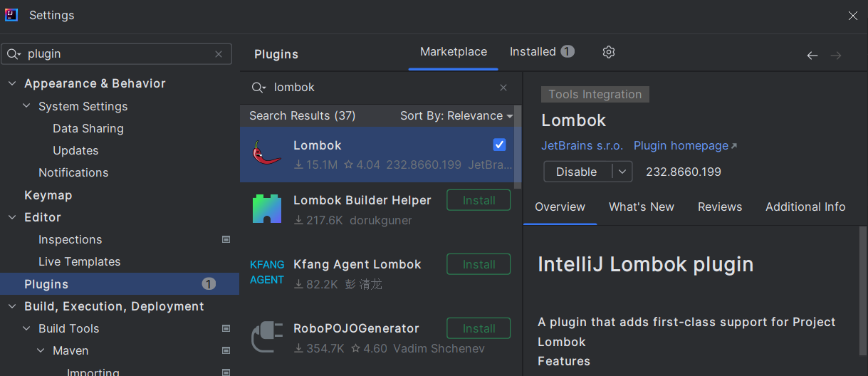Click the project-level icon beside Build Tools
This screenshot has height=376, width=868.
point(226,328)
